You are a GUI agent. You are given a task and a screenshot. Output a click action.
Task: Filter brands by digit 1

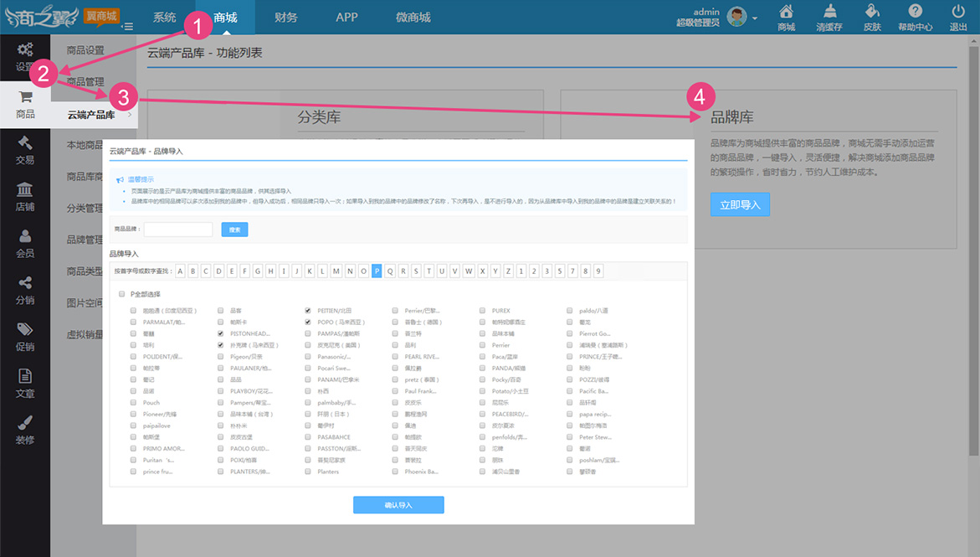tap(521, 271)
